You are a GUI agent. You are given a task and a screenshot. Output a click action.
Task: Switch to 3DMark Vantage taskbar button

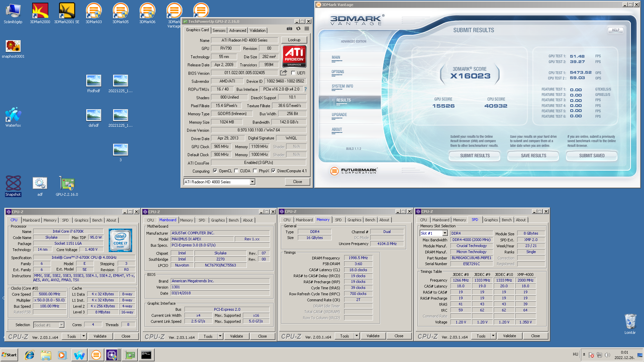(96, 355)
